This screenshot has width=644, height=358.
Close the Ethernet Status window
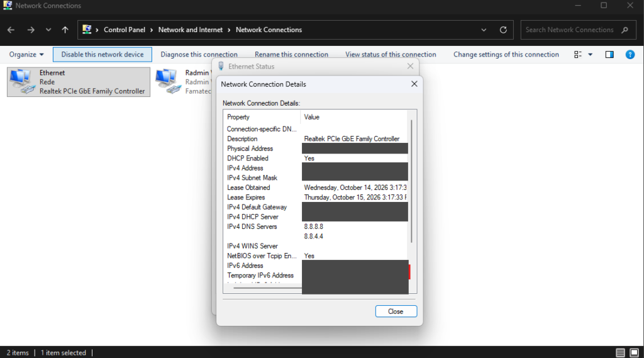410,66
